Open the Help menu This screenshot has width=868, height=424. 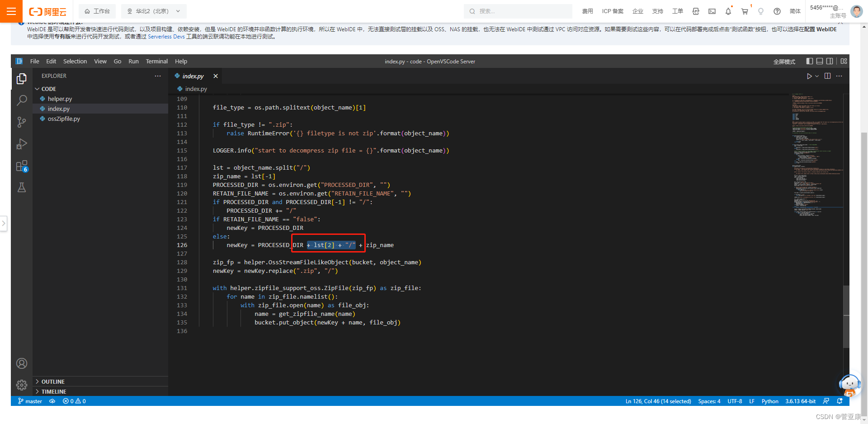tap(181, 61)
